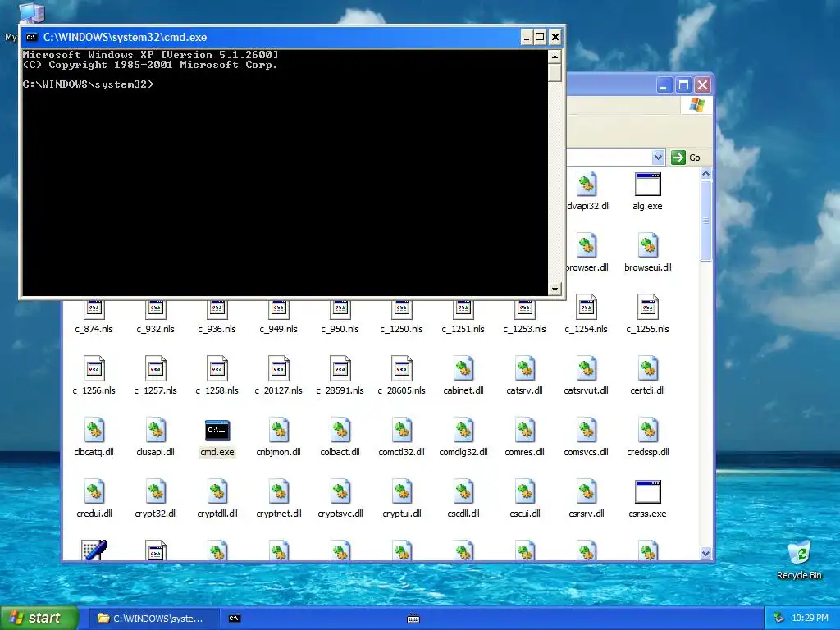This screenshot has width=840, height=630.
Task: Minimize the cmd.exe window
Action: tap(526, 37)
